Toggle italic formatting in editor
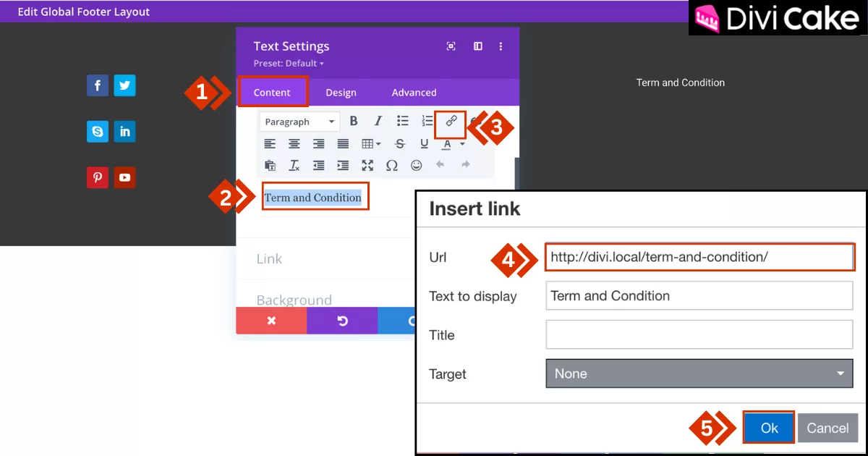The height and width of the screenshot is (456, 868). click(378, 121)
